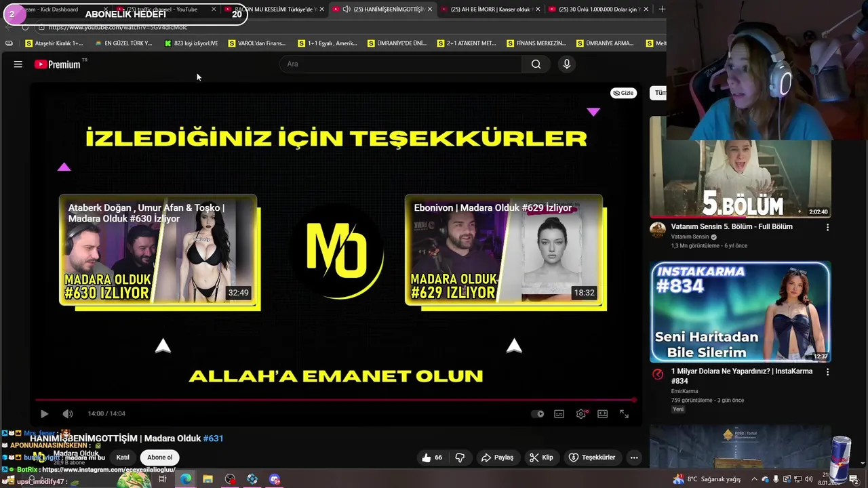Open the Vatanım Sensin channel name link
Viewport: 868px width, 488px height.
[x=690, y=237]
